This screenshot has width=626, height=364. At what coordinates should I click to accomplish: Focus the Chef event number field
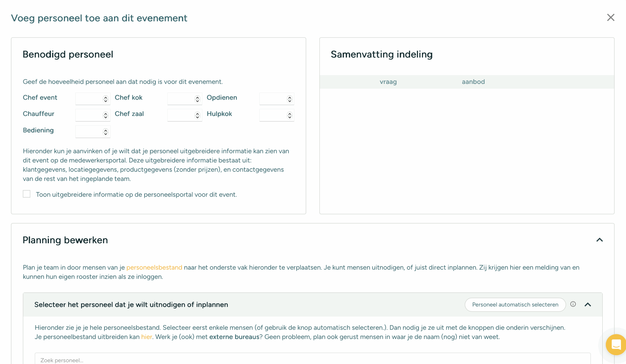(89, 99)
